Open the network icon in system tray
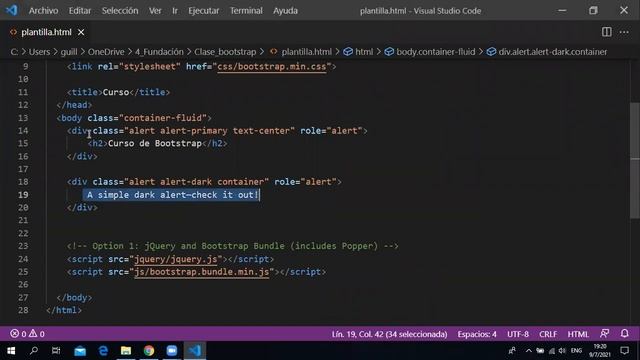 point(552,351)
